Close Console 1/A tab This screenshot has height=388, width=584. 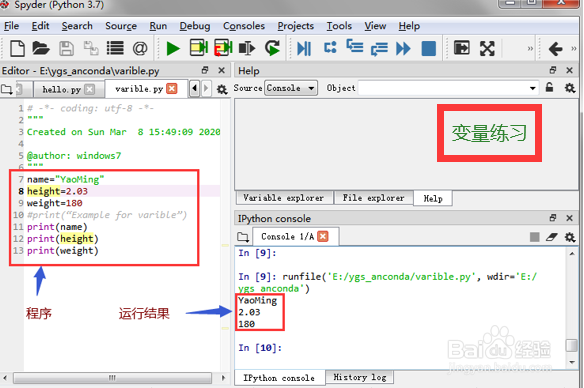[323, 236]
